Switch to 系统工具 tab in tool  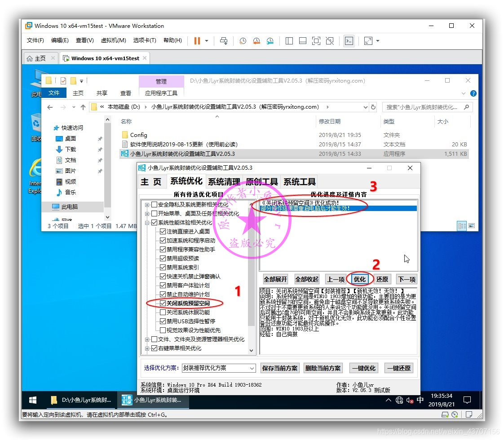299,181
